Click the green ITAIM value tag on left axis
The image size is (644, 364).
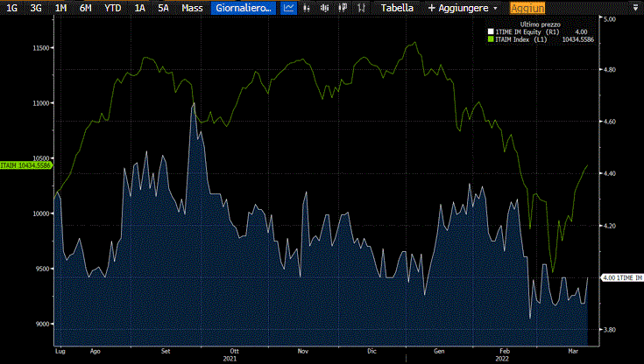tap(26, 164)
